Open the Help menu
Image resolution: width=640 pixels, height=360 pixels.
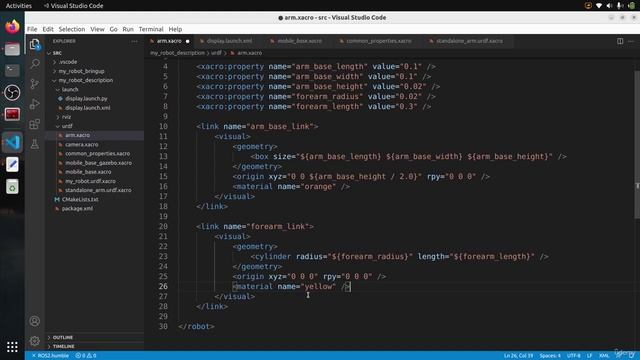click(x=175, y=29)
